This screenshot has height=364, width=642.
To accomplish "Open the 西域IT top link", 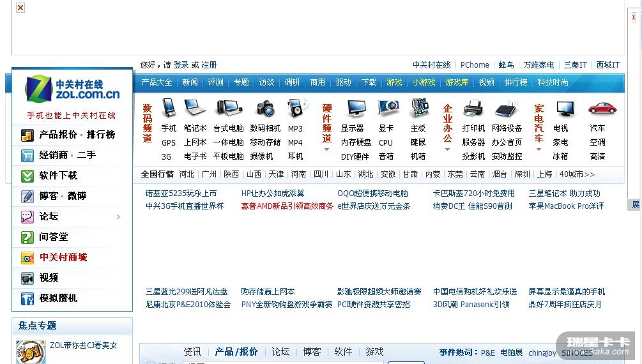I will tap(608, 65).
